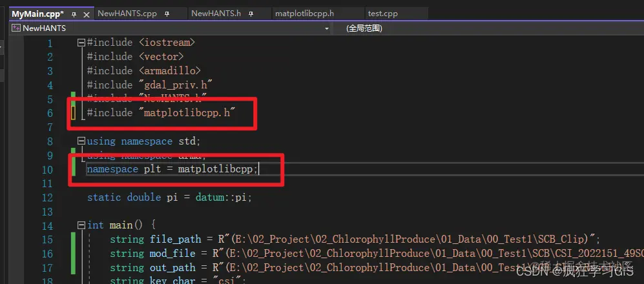Image resolution: width=644 pixels, height=284 pixels.
Task: Collapse the #include block at line 1
Action: tap(81, 42)
